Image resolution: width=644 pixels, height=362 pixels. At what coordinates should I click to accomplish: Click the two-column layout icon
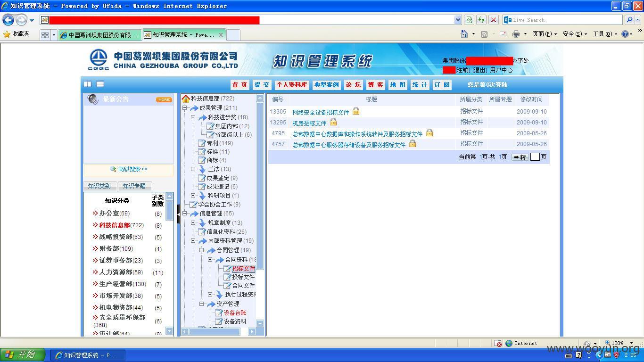point(88,84)
